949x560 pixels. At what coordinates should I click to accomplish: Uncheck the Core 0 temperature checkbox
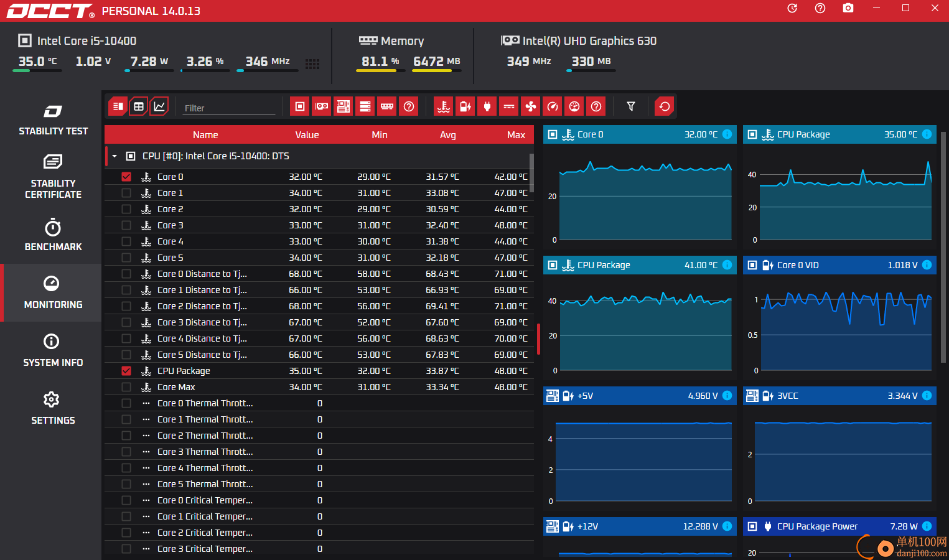pyautogui.click(x=126, y=177)
